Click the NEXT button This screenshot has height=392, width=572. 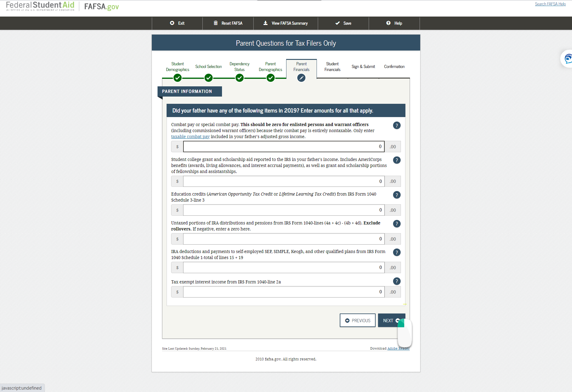[390, 320]
